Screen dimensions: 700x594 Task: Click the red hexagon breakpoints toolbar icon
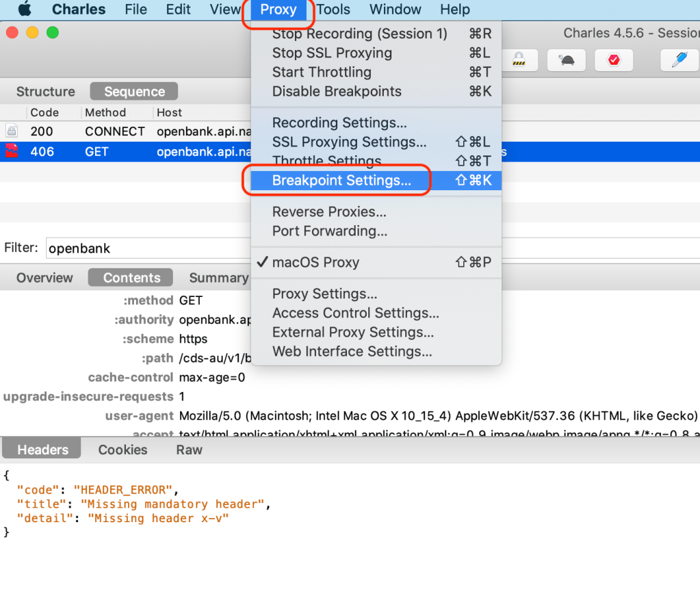(613, 60)
